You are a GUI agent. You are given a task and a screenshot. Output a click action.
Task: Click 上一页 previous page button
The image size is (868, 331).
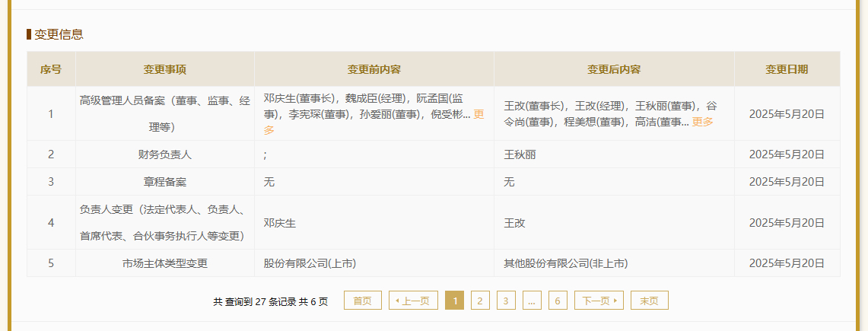(413, 301)
